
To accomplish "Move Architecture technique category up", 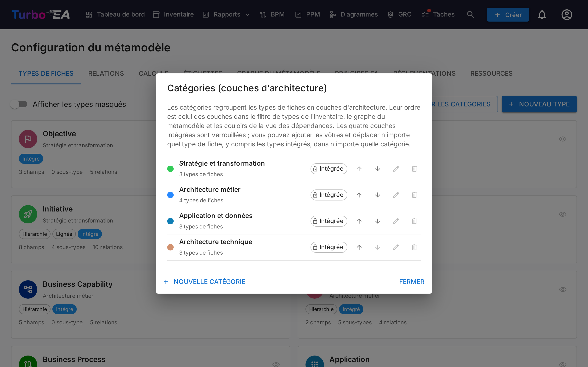I will pyautogui.click(x=359, y=247).
